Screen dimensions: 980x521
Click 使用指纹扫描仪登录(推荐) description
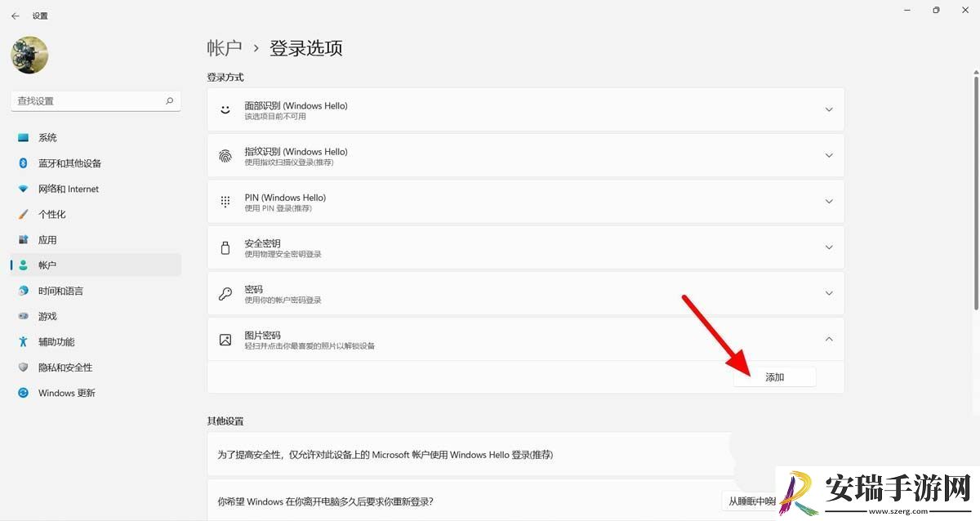click(289, 163)
